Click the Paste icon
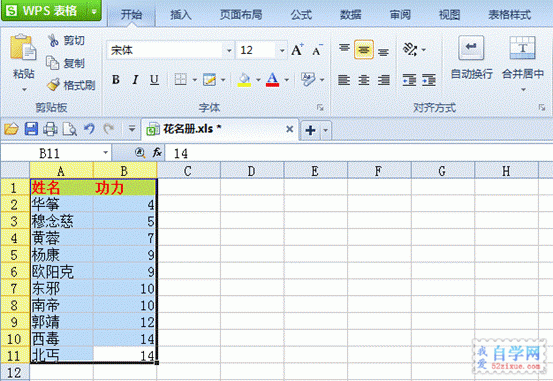Image resolution: width=553 pixels, height=381 pixels. click(23, 48)
